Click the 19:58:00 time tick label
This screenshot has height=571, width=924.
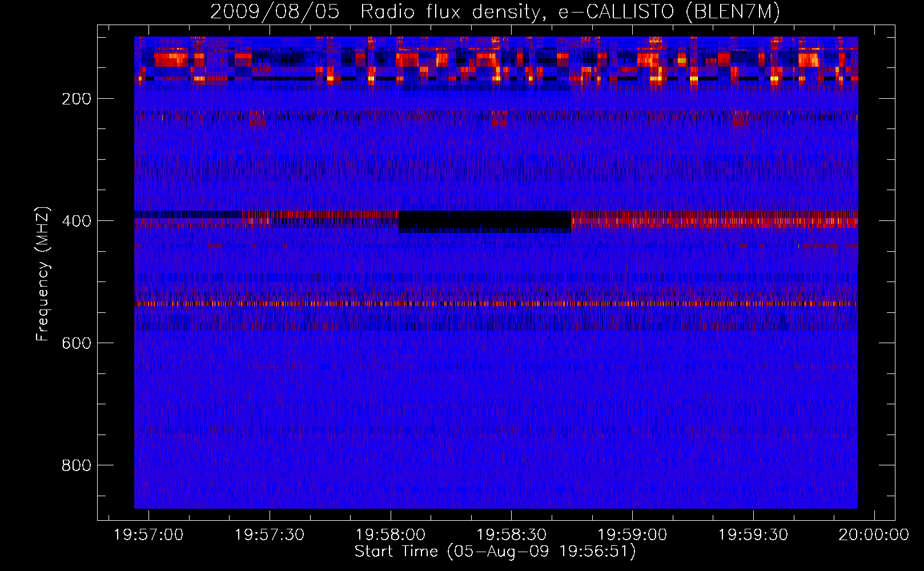pyautogui.click(x=391, y=535)
